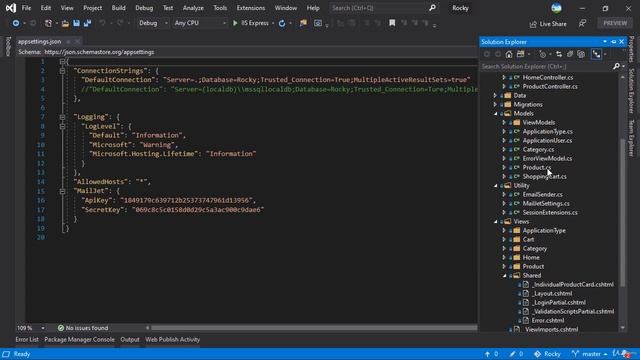640x360 pixels.
Task: Click Sync with Active Document icon
Action: pos(559,54)
